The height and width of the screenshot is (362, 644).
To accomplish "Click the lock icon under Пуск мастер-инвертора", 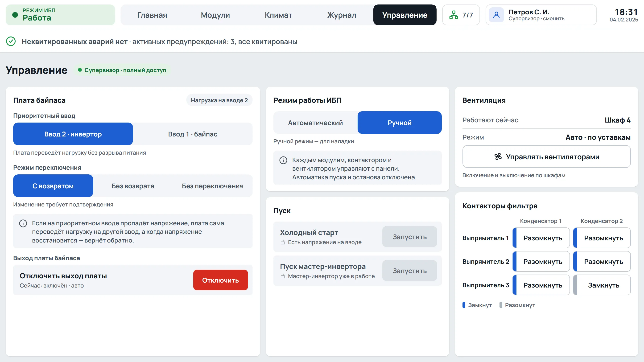I will pyautogui.click(x=283, y=276).
